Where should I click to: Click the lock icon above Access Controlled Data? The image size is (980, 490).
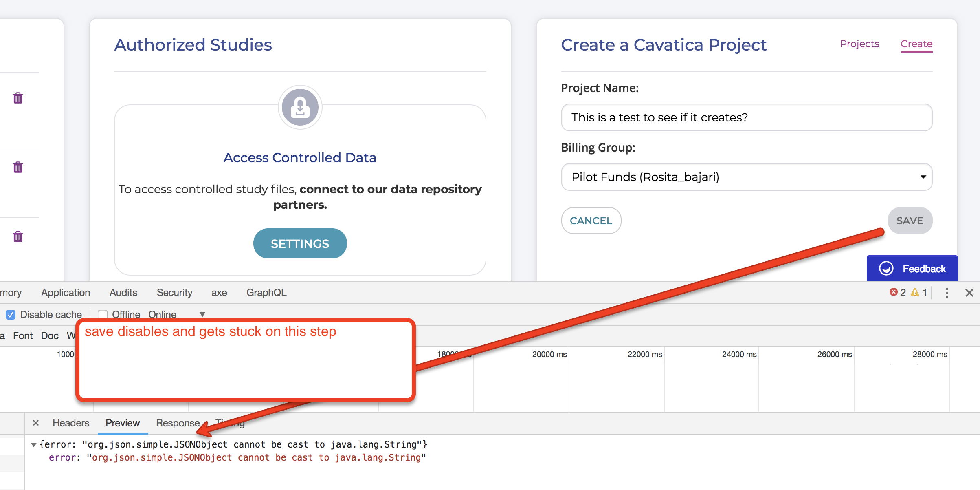(x=300, y=107)
